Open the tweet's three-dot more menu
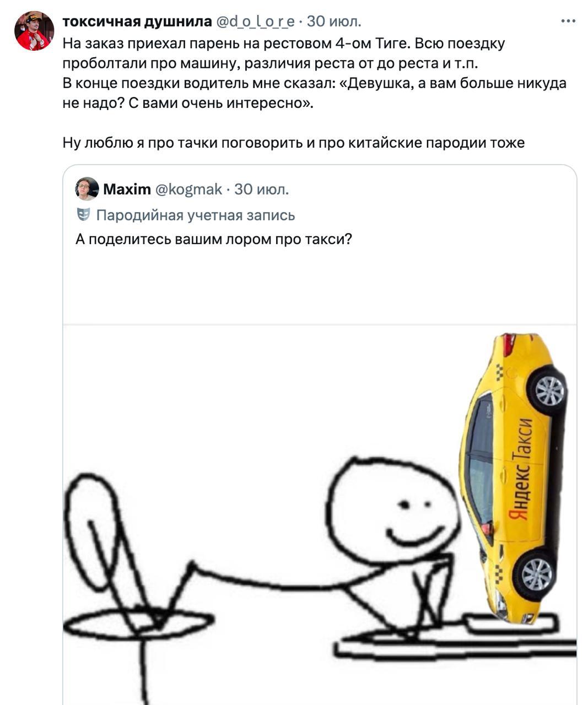The width and height of the screenshot is (588, 705). (x=568, y=21)
